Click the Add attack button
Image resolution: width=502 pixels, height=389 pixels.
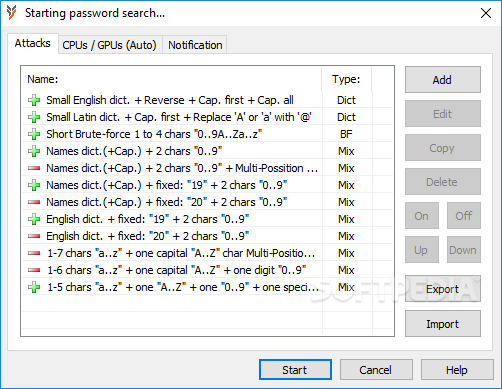pyautogui.click(x=443, y=80)
